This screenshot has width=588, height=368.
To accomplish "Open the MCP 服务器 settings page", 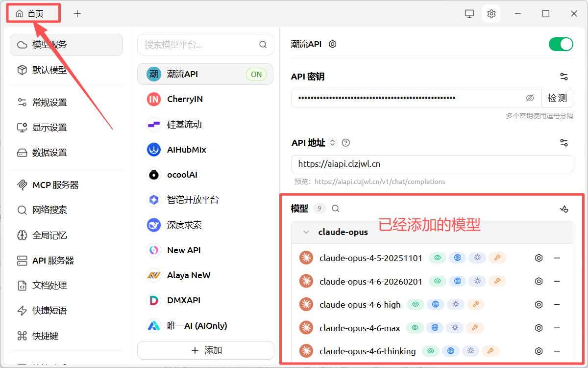I will pos(55,185).
